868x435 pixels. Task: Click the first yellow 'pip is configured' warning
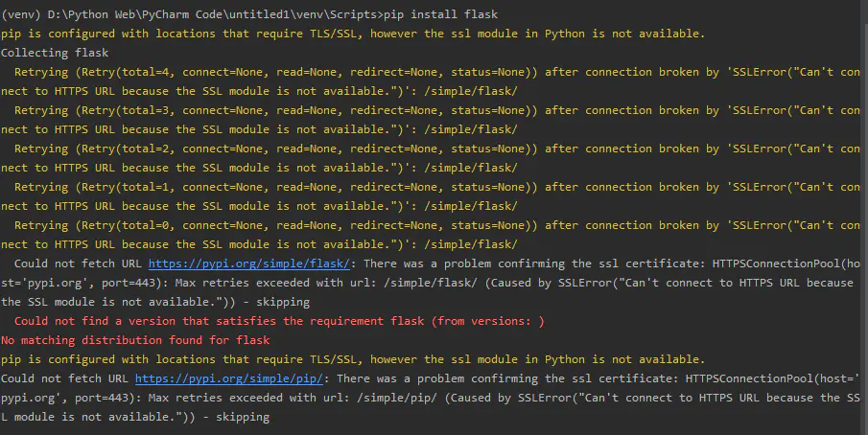click(353, 34)
